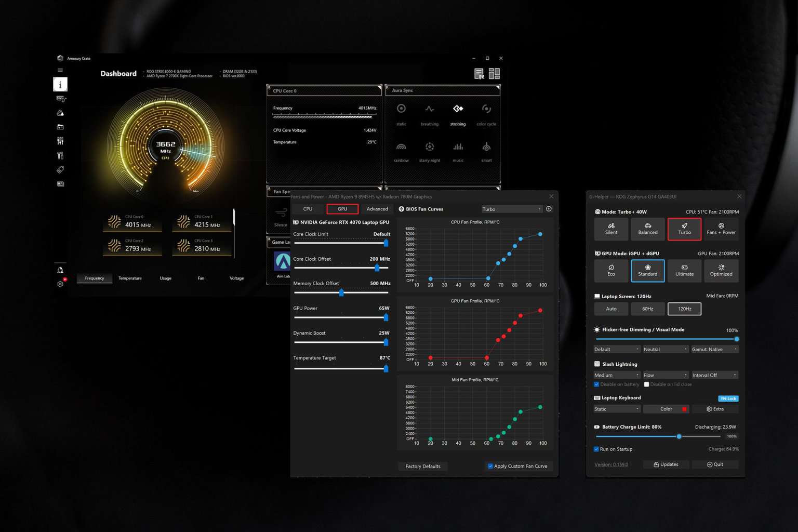This screenshot has height=532, width=798.
Task: Select the Armoury Crate home info icon
Action: [60, 84]
